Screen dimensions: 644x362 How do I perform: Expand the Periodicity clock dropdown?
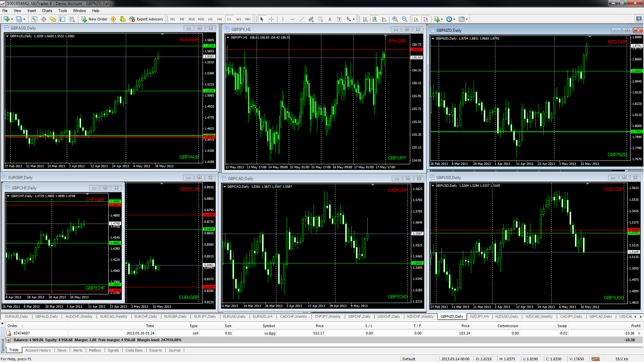click(x=454, y=19)
